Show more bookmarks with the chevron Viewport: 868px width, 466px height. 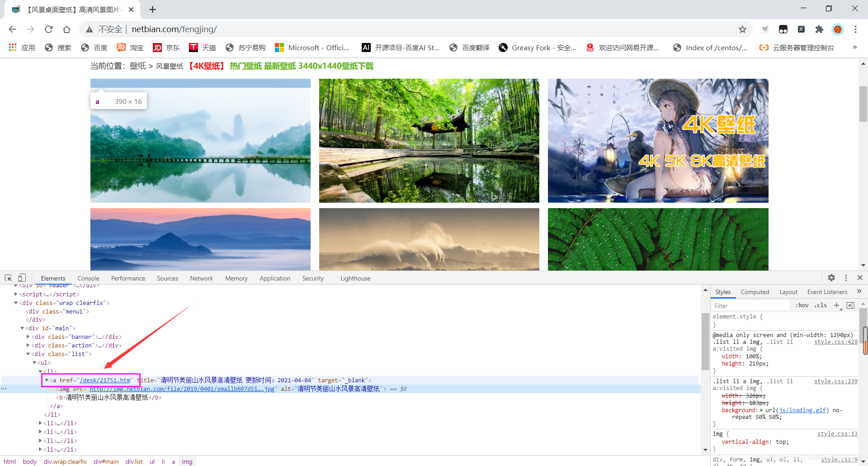[855, 47]
